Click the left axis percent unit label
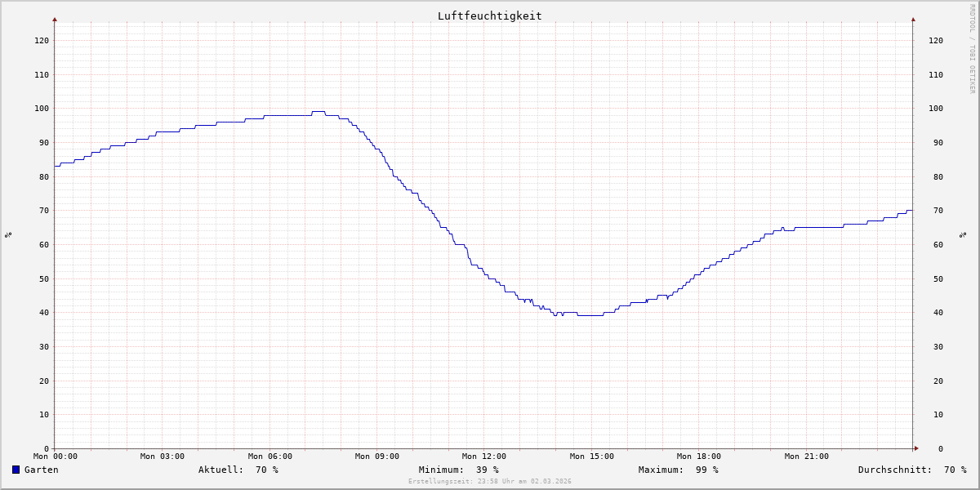Viewport: 980px width, 490px height. (x=8, y=234)
